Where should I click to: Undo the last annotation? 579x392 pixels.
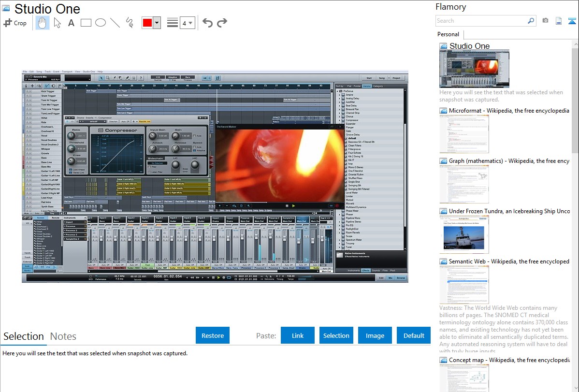pos(207,23)
